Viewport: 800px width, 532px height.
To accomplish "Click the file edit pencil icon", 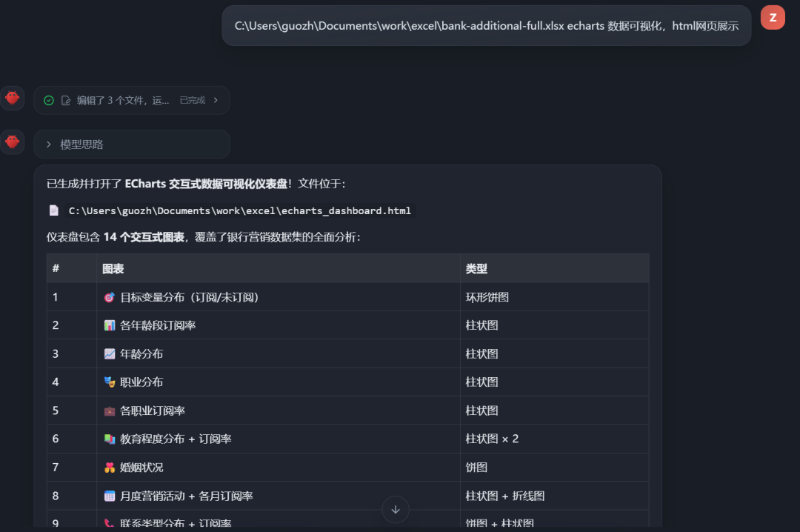I will coord(66,101).
